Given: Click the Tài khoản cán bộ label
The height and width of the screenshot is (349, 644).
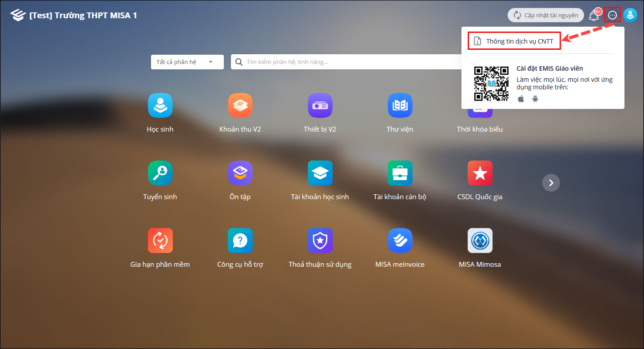Looking at the screenshot, I should pos(400,197).
